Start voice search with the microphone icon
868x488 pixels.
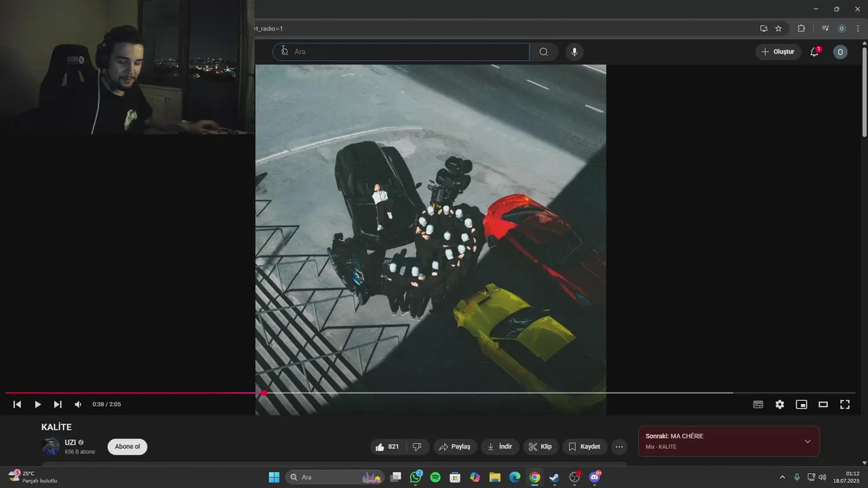(574, 52)
